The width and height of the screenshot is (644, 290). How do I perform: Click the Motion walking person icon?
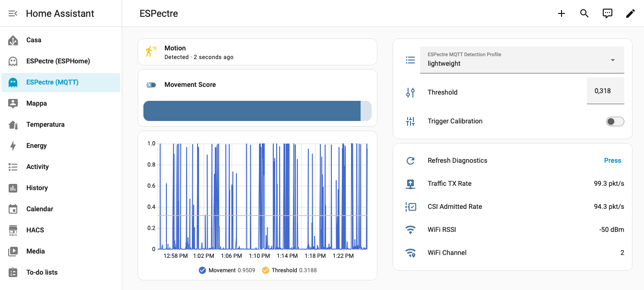tap(151, 52)
